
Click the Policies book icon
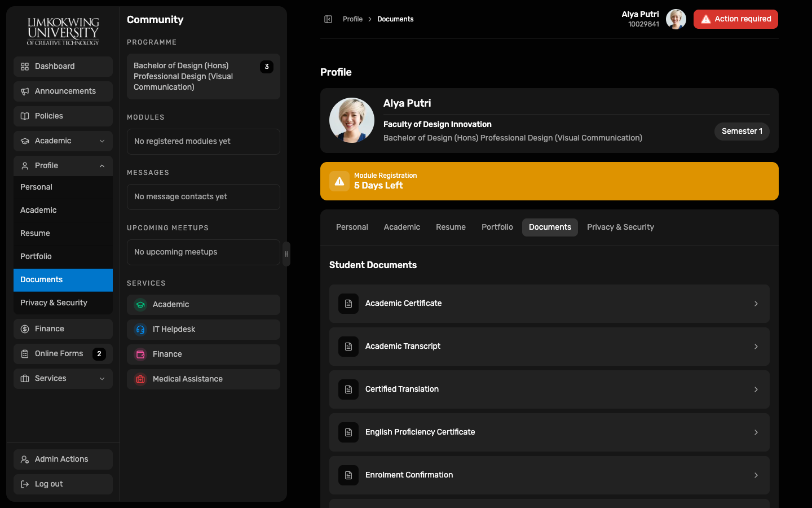pos(25,116)
